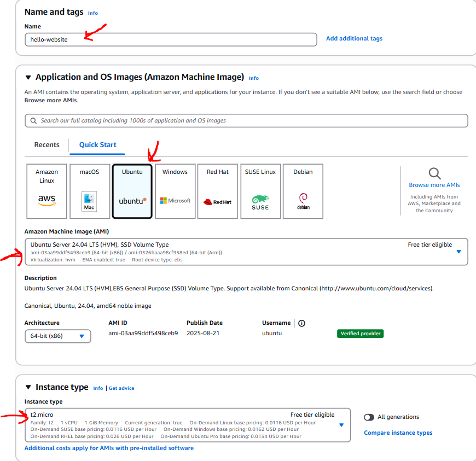Select the Ubuntu OS image tile

click(x=132, y=191)
